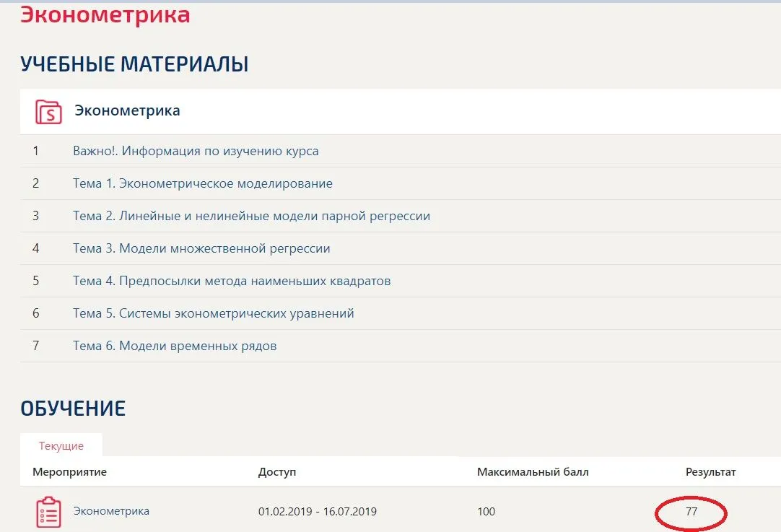781x532 pixels.
Task: Click the clipboard checklist icon in Обучение
Action: point(48,511)
